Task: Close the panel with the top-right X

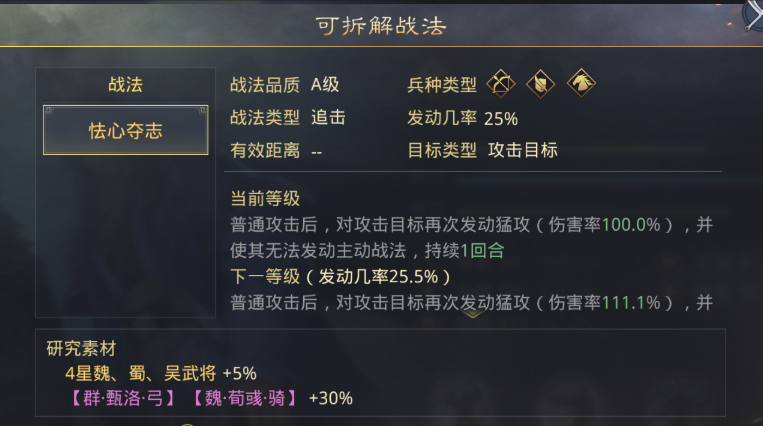Action: [752, 12]
